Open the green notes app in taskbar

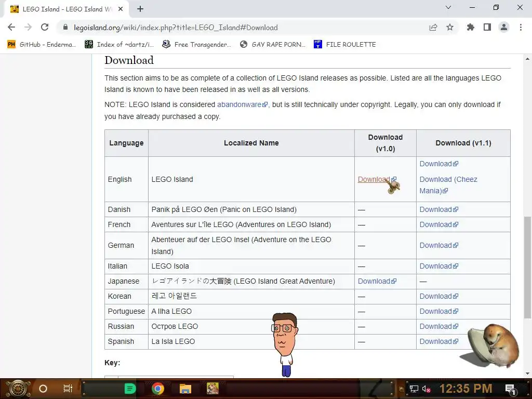click(130, 389)
